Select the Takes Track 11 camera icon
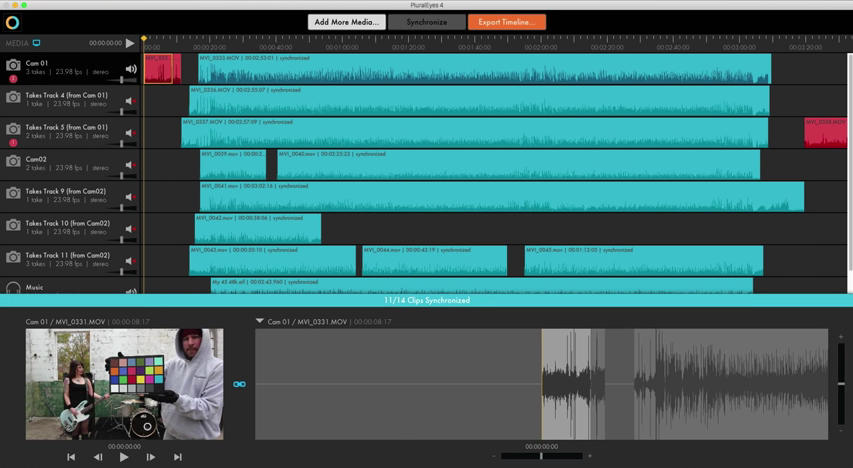Image resolution: width=853 pixels, height=468 pixels. [x=13, y=257]
